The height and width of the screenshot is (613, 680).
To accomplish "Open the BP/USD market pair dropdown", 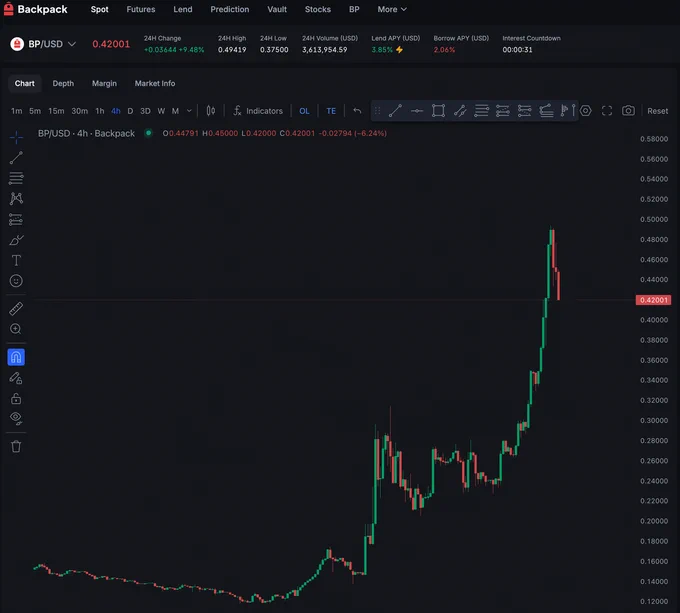I will pos(43,44).
